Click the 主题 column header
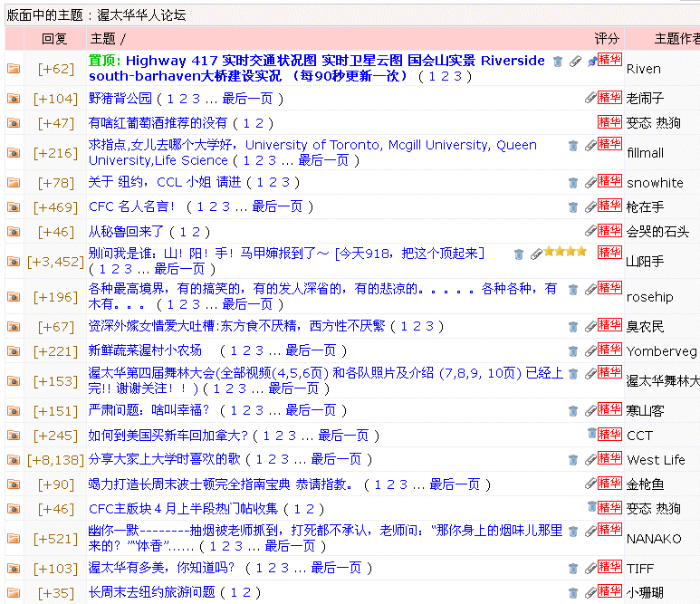Screen dimensions: 700x604 102,39
